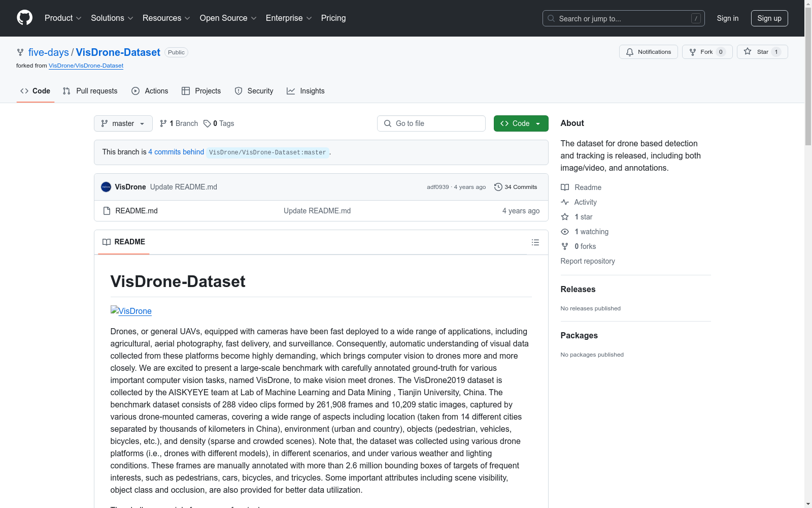The image size is (812, 508).
Task: Open the README outline list icon
Action: tap(535, 242)
